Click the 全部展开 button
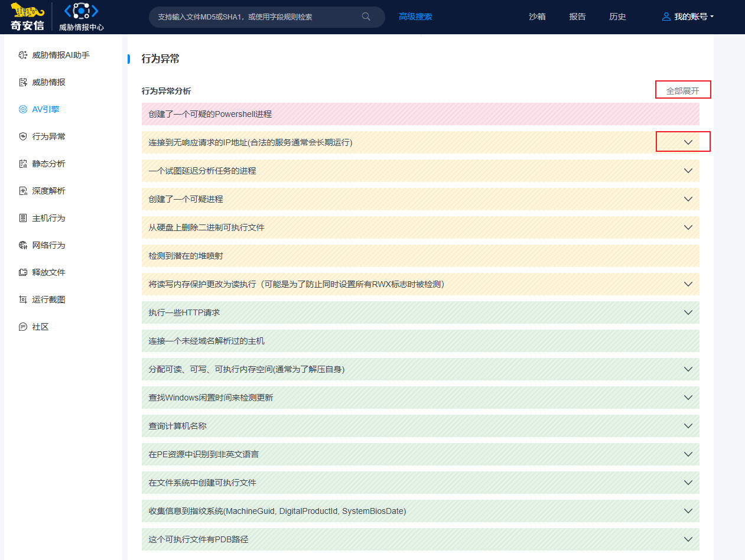The height and width of the screenshot is (560, 745). (682, 91)
